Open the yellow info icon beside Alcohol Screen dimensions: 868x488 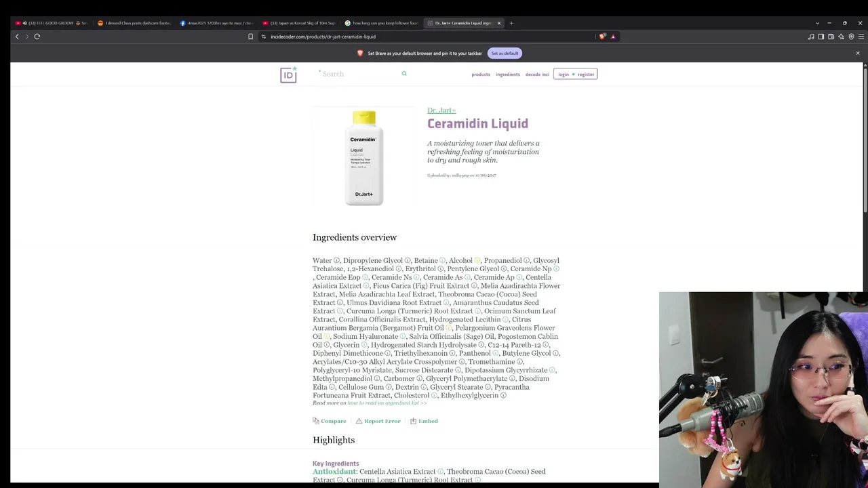[477, 261]
